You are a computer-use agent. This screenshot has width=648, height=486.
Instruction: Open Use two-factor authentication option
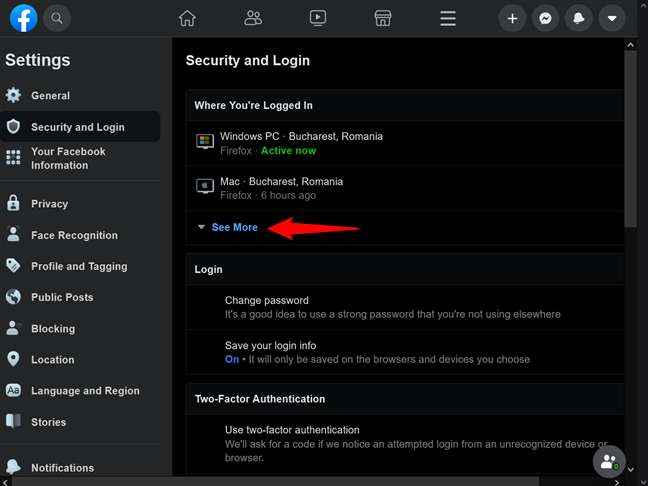405,444
